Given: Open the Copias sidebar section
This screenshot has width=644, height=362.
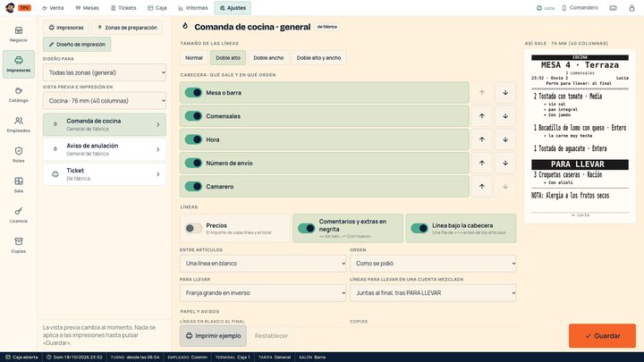Looking at the screenshot, I should 19,245.
